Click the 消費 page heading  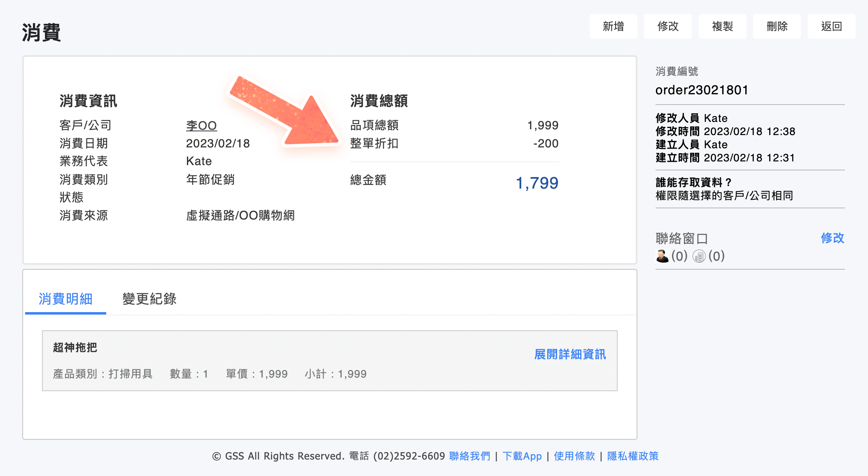tap(41, 33)
